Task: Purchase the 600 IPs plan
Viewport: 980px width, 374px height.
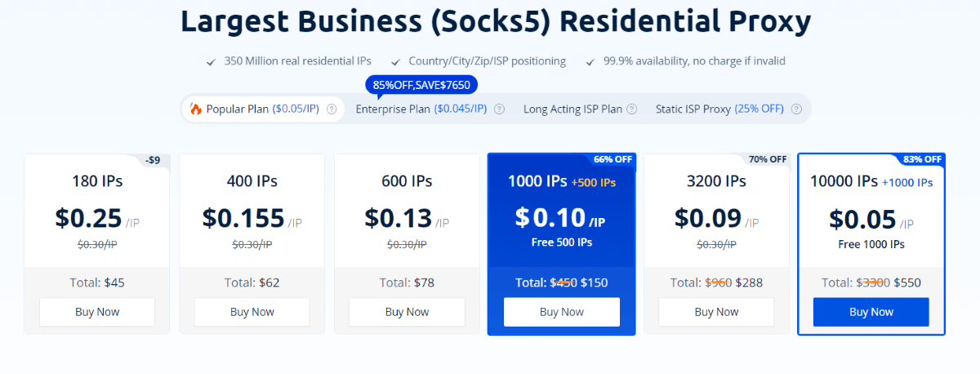Action: point(407,312)
